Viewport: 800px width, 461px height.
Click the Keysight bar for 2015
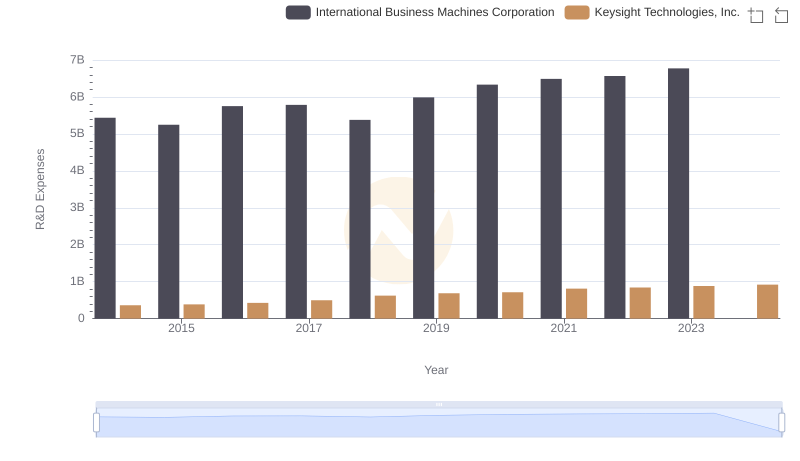(x=194, y=311)
